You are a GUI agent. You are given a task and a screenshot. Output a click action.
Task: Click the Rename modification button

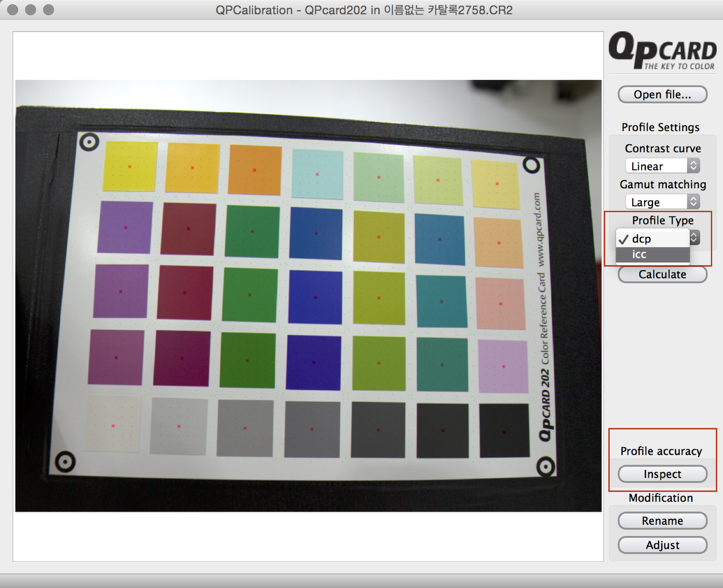662,521
